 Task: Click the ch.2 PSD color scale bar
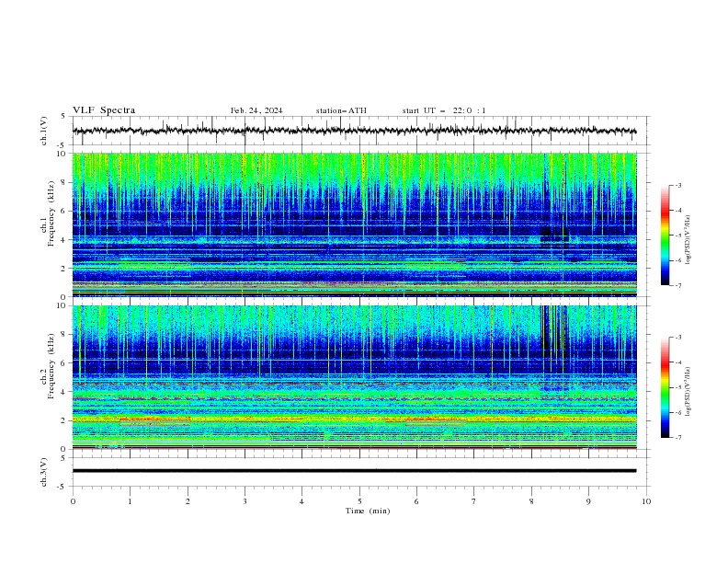tap(665, 387)
